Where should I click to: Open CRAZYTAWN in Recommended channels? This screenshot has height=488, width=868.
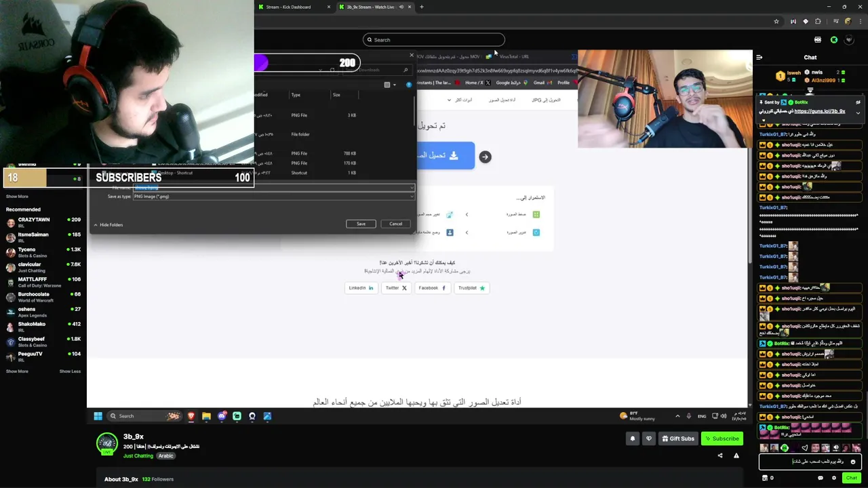pos(43,222)
